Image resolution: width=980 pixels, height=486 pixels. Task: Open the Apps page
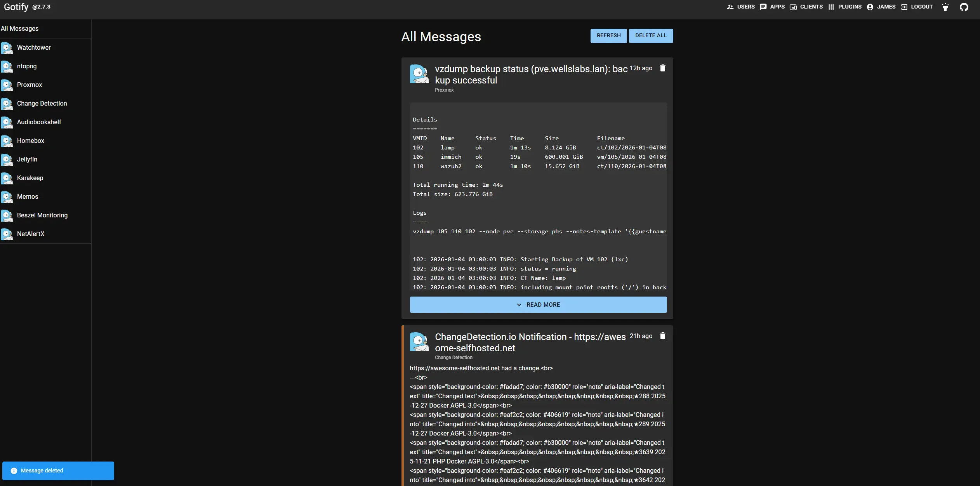pos(772,7)
